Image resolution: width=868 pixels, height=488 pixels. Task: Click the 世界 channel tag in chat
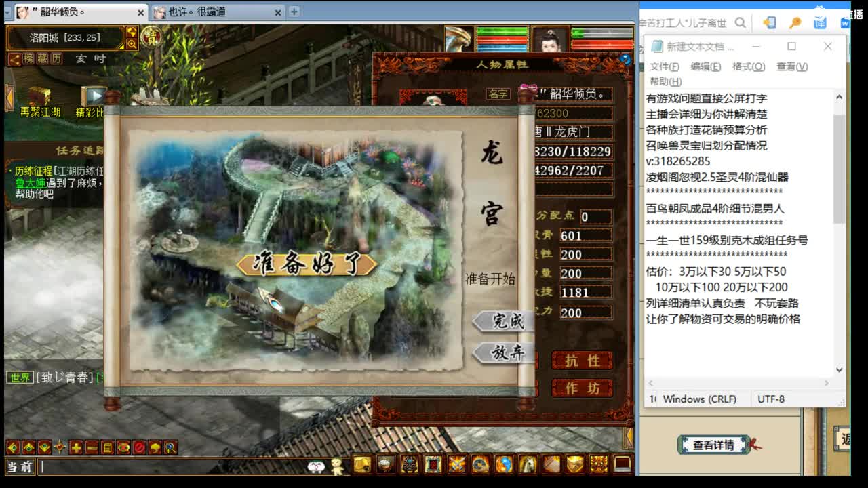pyautogui.click(x=20, y=378)
